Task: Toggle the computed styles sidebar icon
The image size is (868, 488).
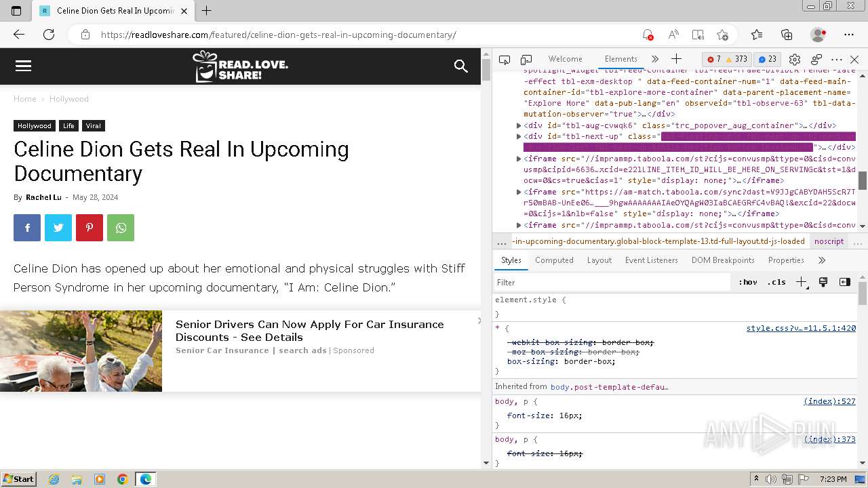Action: [x=845, y=283]
